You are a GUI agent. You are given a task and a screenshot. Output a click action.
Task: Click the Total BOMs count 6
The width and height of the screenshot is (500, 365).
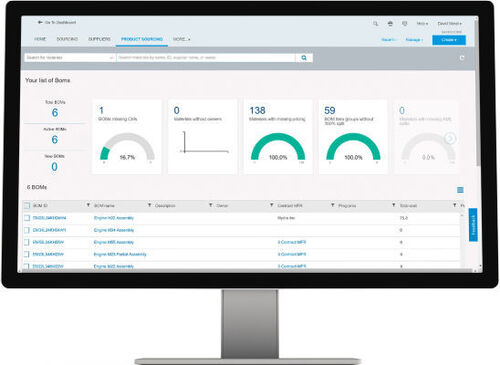click(x=55, y=113)
